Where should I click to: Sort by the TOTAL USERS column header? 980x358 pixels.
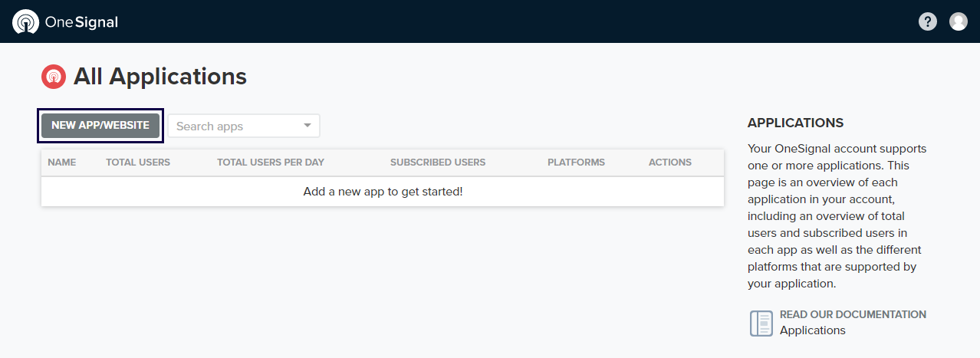tap(138, 163)
